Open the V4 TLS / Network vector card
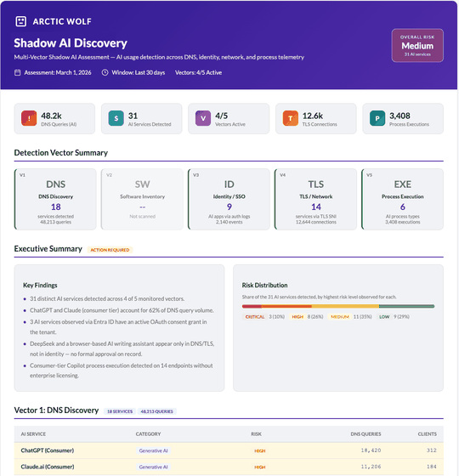 316,199
